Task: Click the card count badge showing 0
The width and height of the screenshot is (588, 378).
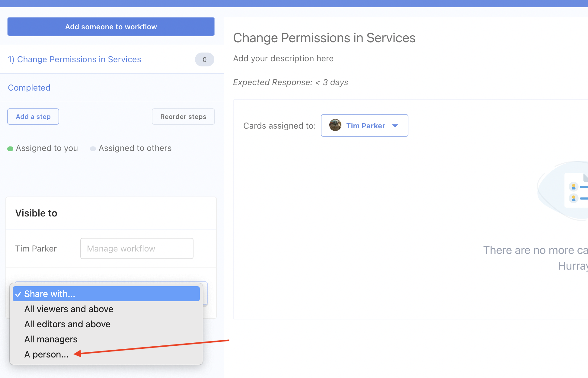Action: coord(204,59)
